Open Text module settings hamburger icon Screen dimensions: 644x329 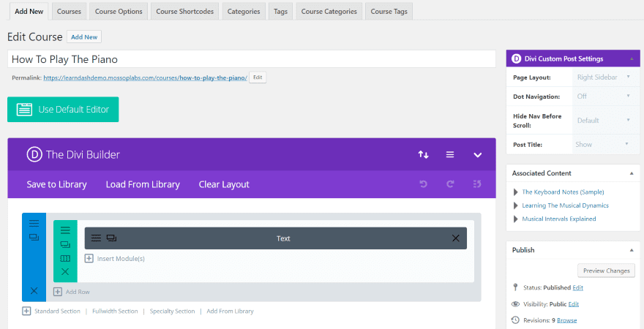[x=96, y=238]
